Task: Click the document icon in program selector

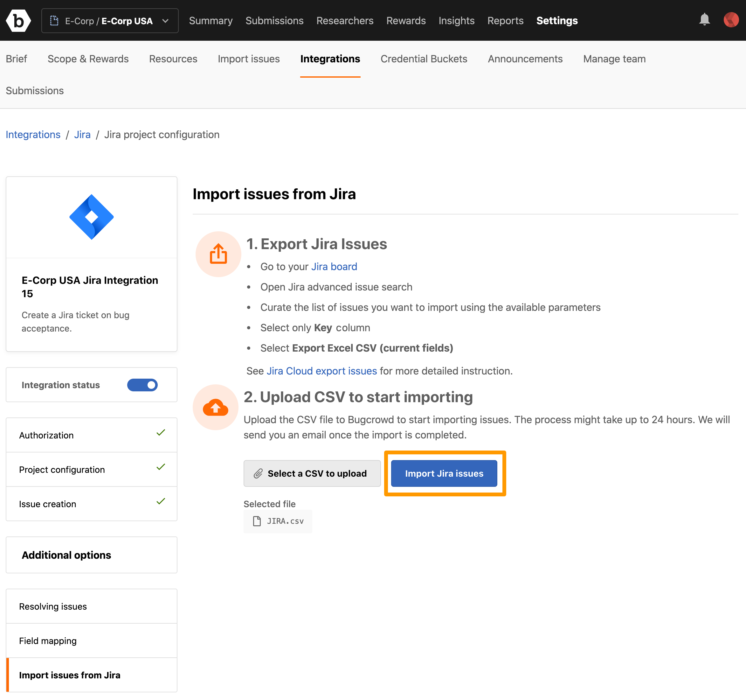Action: point(54,21)
